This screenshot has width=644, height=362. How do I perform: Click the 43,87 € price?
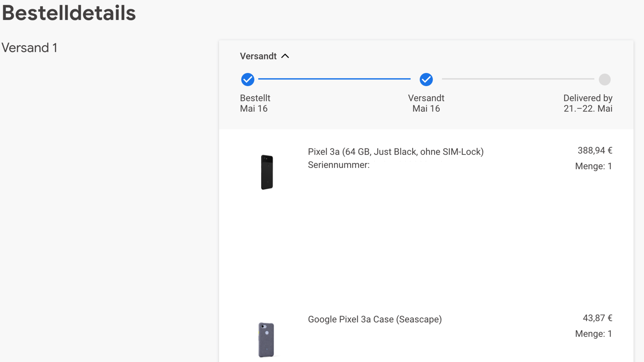tap(597, 318)
